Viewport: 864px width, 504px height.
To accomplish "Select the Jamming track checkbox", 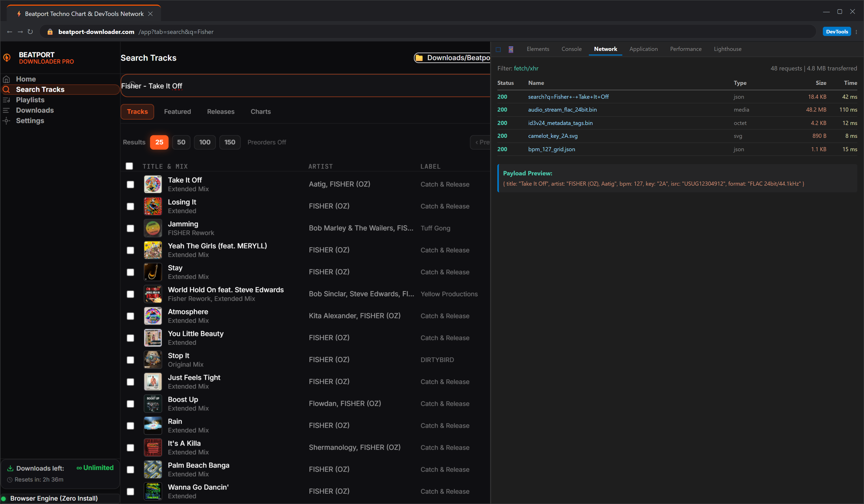I will click(x=130, y=228).
